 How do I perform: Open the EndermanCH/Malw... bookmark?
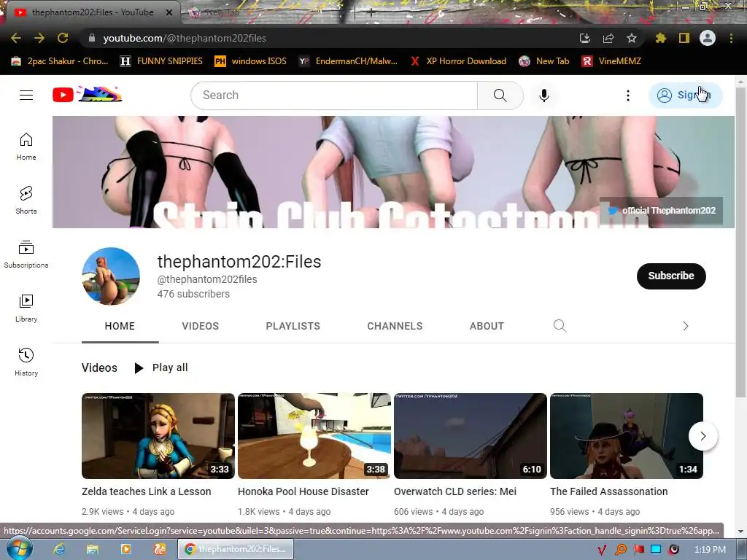pos(348,61)
